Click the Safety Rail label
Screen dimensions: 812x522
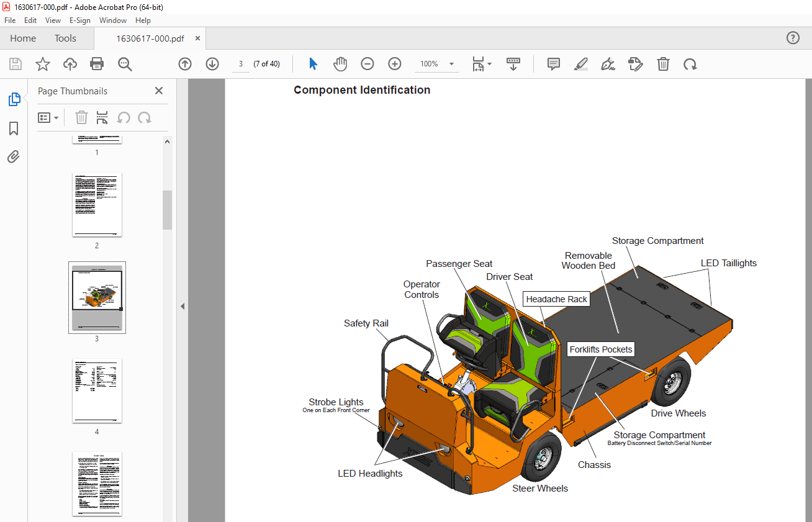point(366,323)
